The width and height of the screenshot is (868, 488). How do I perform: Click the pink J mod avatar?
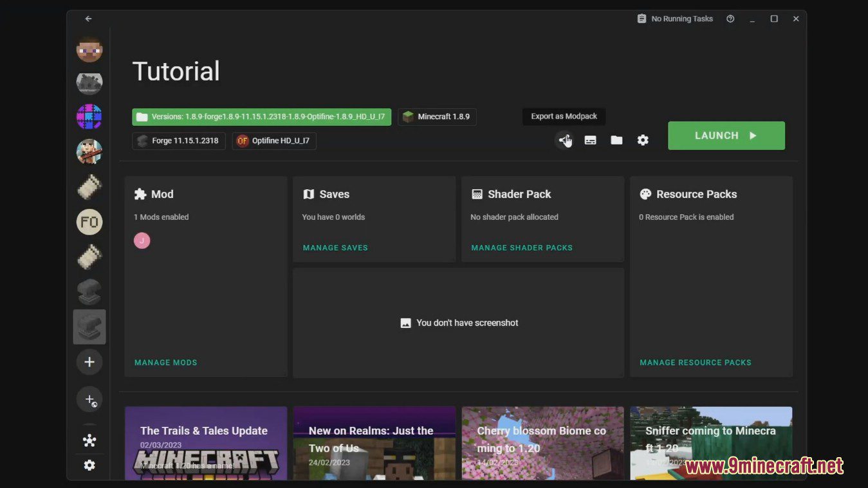pyautogui.click(x=142, y=240)
